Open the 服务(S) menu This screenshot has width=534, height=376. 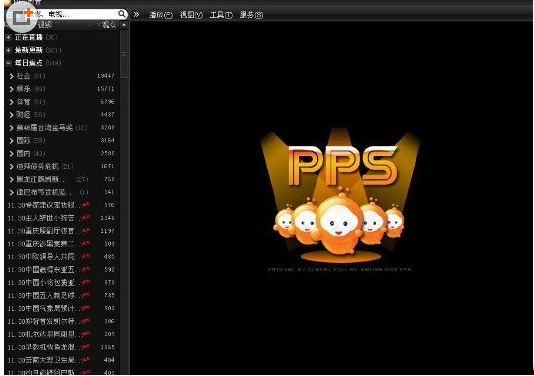coord(251,15)
